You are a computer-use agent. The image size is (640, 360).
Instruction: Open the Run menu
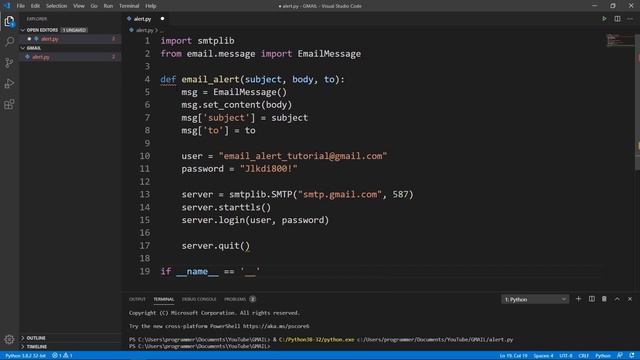click(x=108, y=6)
